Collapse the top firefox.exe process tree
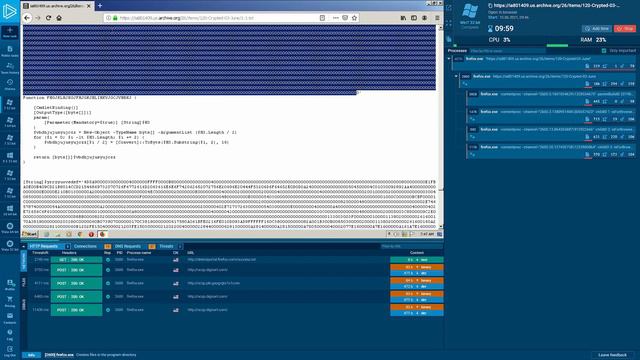The image size is (640, 360). 449,59
